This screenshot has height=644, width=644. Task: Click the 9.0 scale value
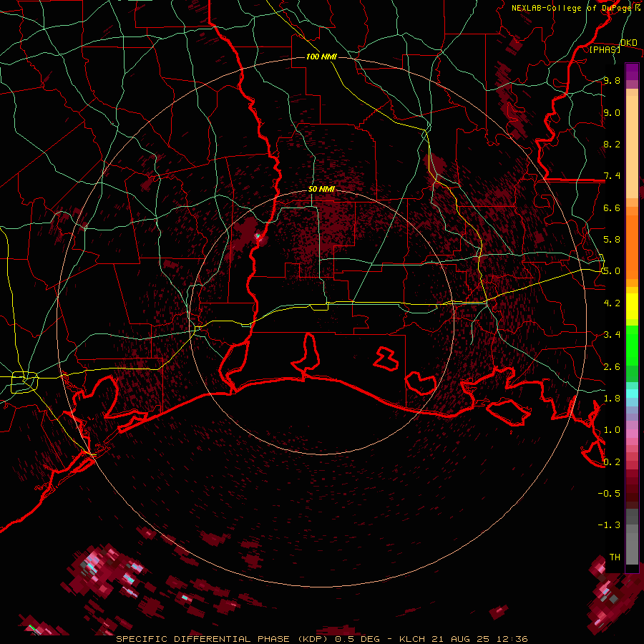pos(612,112)
